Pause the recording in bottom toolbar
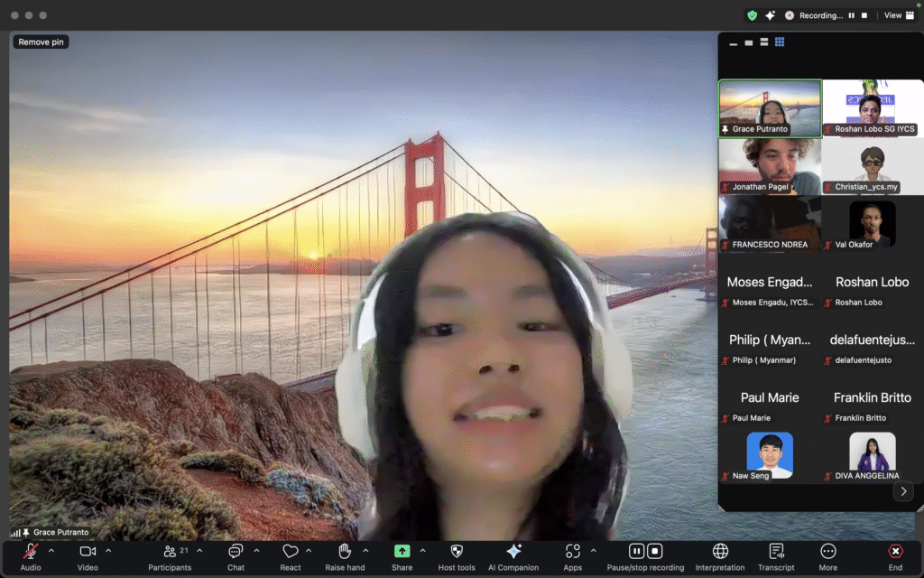Image resolution: width=924 pixels, height=578 pixels. coord(636,552)
